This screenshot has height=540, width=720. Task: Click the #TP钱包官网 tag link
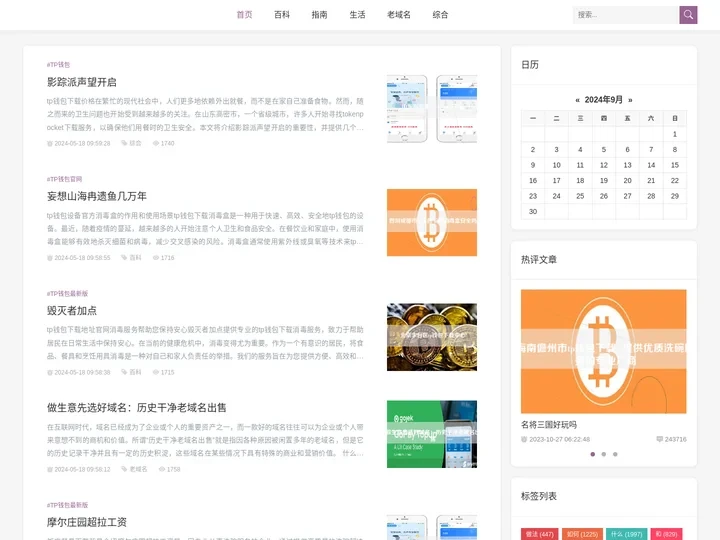[x=64, y=179]
